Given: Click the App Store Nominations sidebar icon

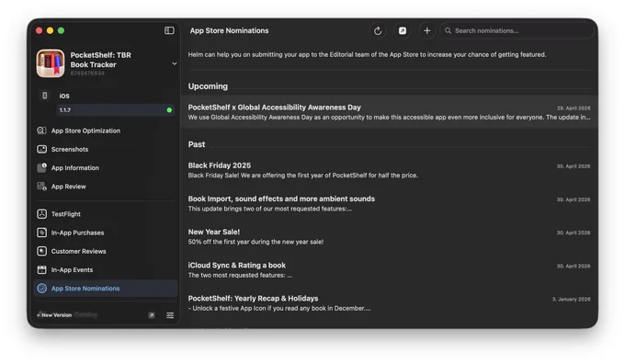Looking at the screenshot, I should (x=41, y=289).
